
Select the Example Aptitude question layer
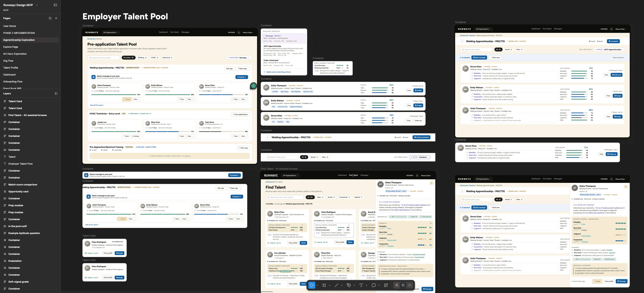click(24, 233)
